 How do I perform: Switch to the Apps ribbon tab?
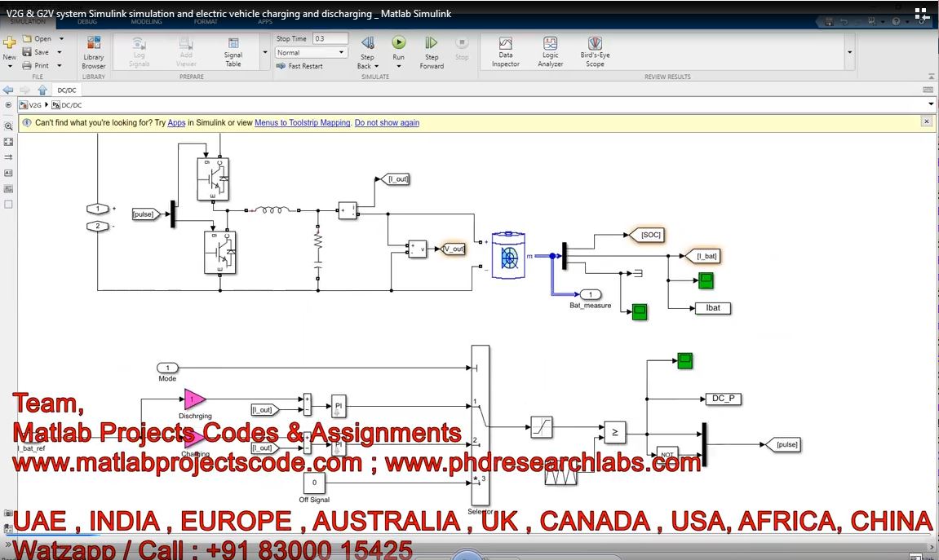pos(264,21)
